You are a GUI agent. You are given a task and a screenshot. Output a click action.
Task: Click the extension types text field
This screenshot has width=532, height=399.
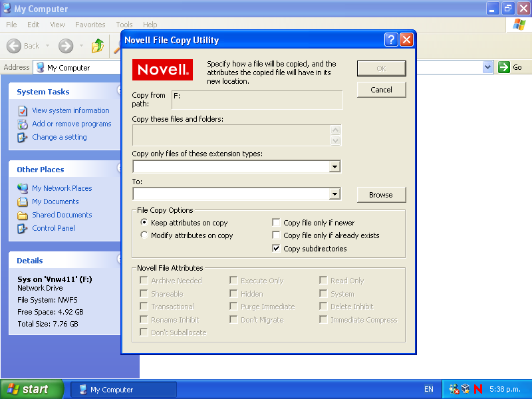(x=231, y=167)
